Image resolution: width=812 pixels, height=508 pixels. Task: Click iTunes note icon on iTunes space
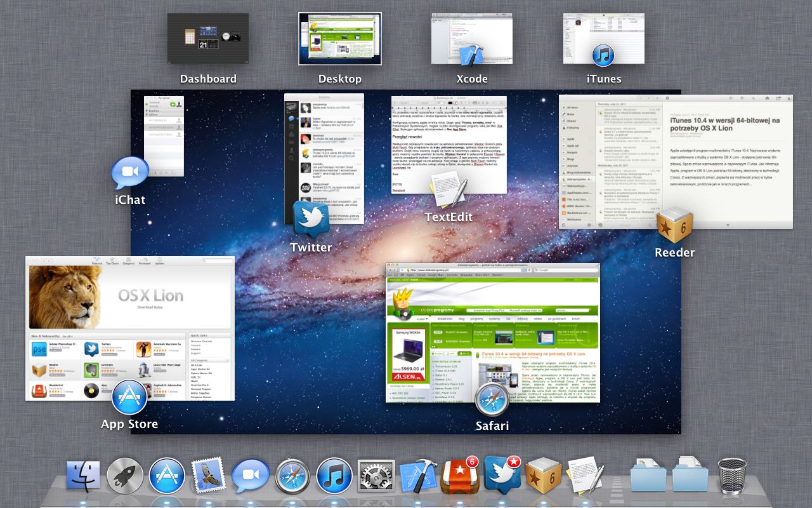603,55
